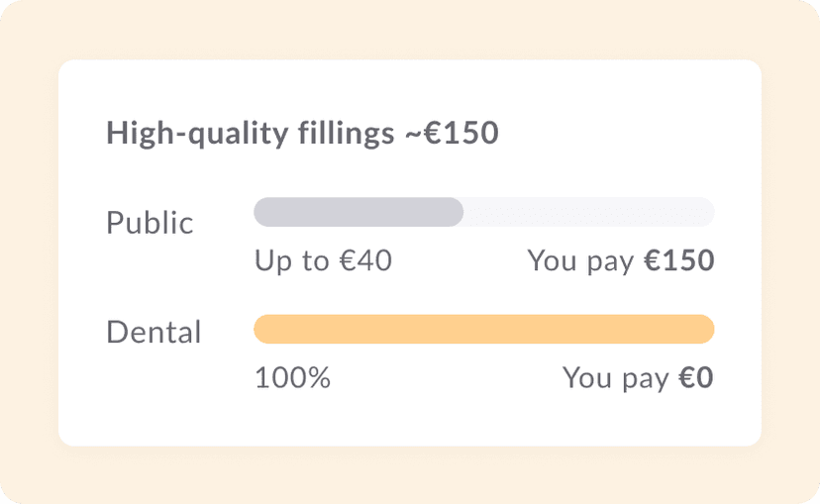Image resolution: width=820 pixels, height=504 pixels.
Task: Click the bold "€150" amount under Public bar
Action: tap(678, 261)
